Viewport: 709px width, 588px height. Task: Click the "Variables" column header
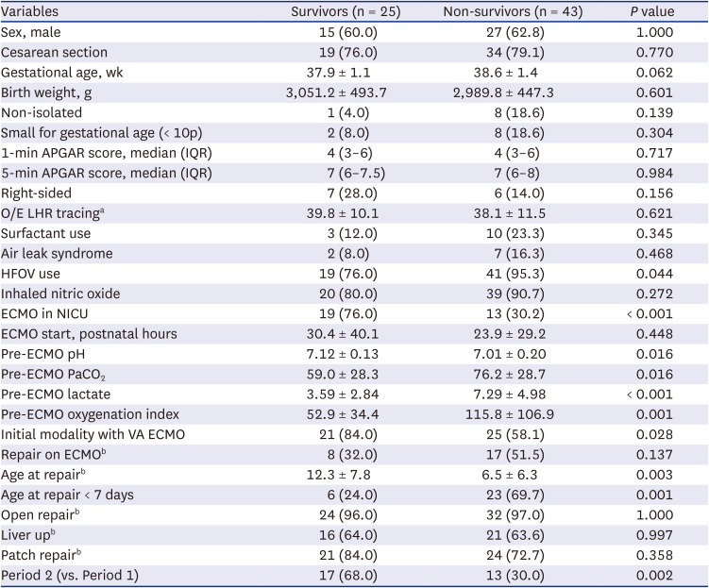pos(32,11)
